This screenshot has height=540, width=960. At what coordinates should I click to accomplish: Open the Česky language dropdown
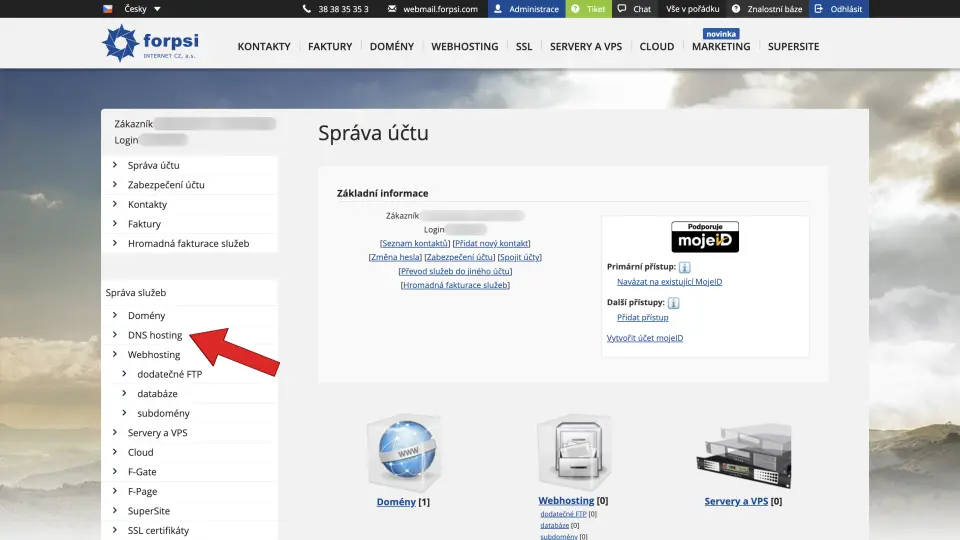tap(132, 9)
